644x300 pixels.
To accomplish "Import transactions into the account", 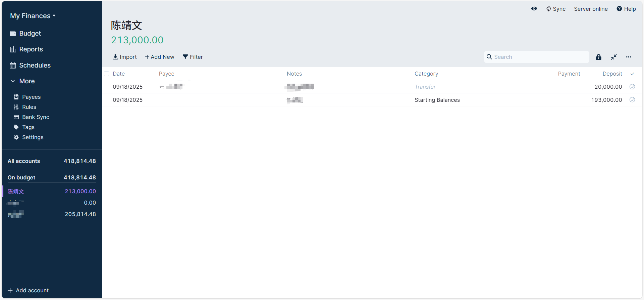I will coord(124,57).
